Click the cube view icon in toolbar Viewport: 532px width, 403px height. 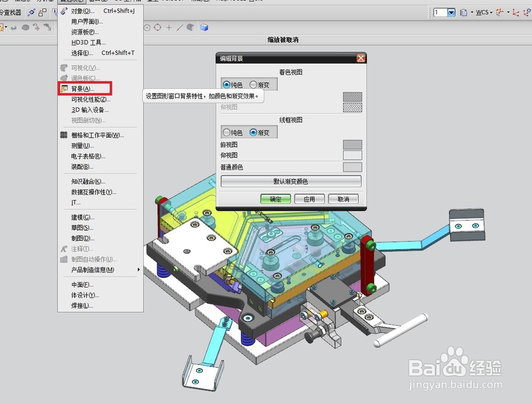[204, 28]
